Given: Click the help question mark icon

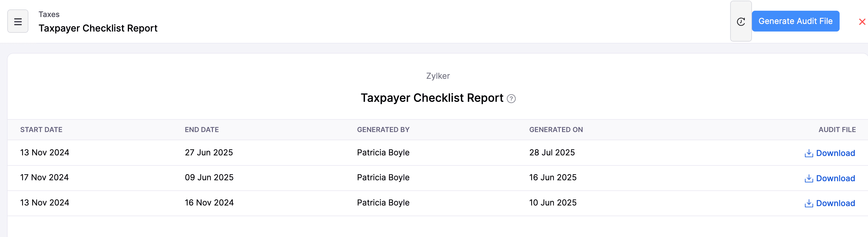Looking at the screenshot, I should pos(511,99).
